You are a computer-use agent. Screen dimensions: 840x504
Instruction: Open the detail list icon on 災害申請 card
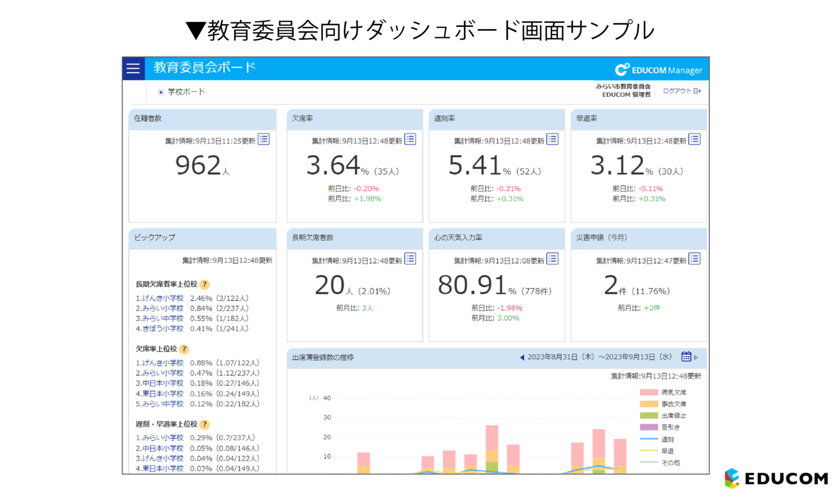[694, 259]
